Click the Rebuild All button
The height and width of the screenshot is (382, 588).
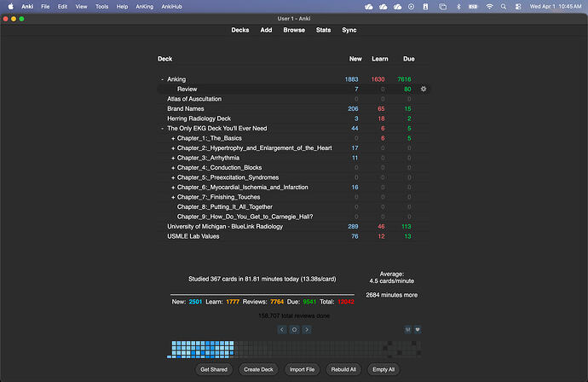(343, 369)
